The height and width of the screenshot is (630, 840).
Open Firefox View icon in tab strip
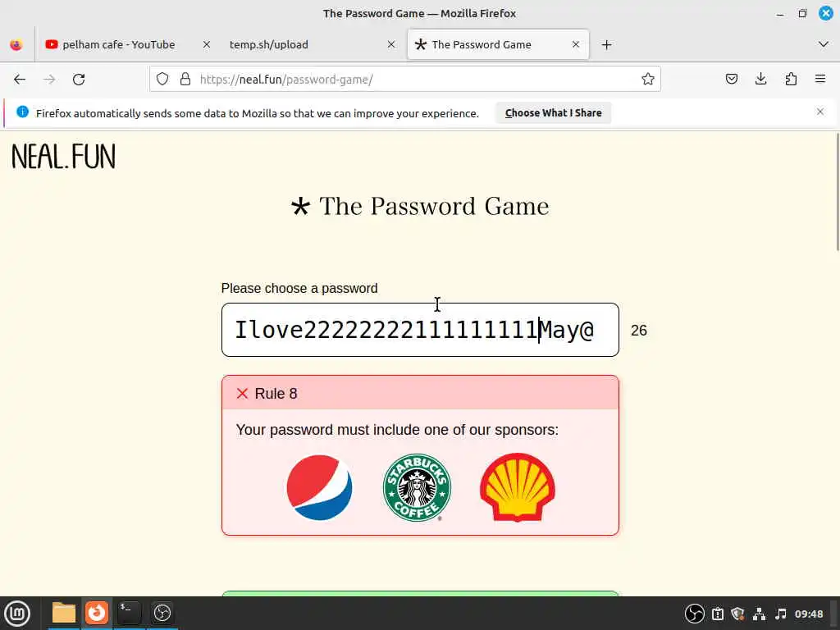[16, 45]
